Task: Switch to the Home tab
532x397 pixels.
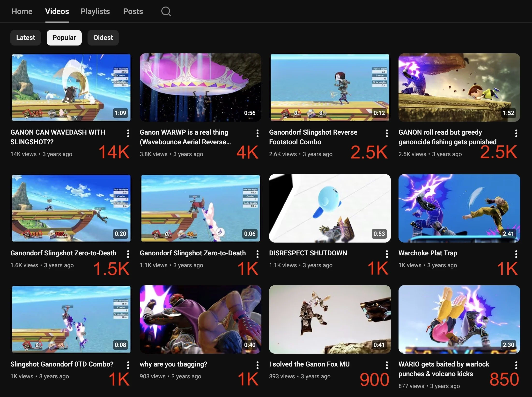Action: pos(22,11)
